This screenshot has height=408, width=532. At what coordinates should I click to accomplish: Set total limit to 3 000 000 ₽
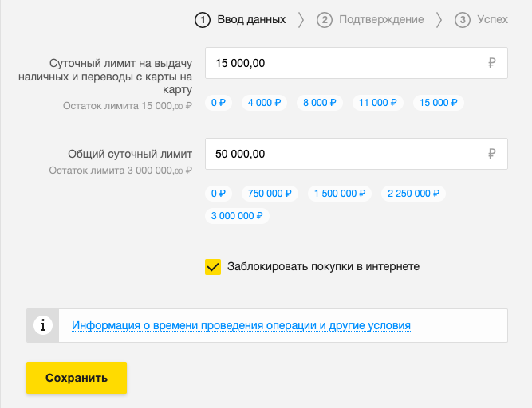click(x=238, y=216)
